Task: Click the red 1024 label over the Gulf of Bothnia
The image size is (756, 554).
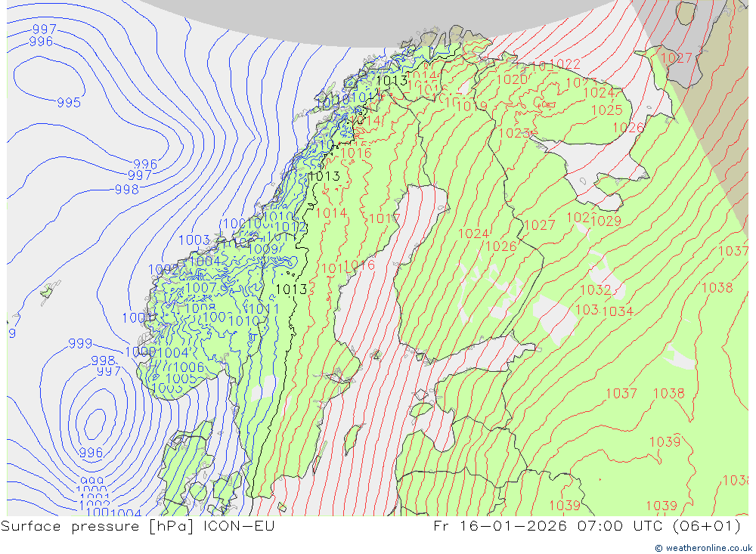Action: pyautogui.click(x=473, y=234)
